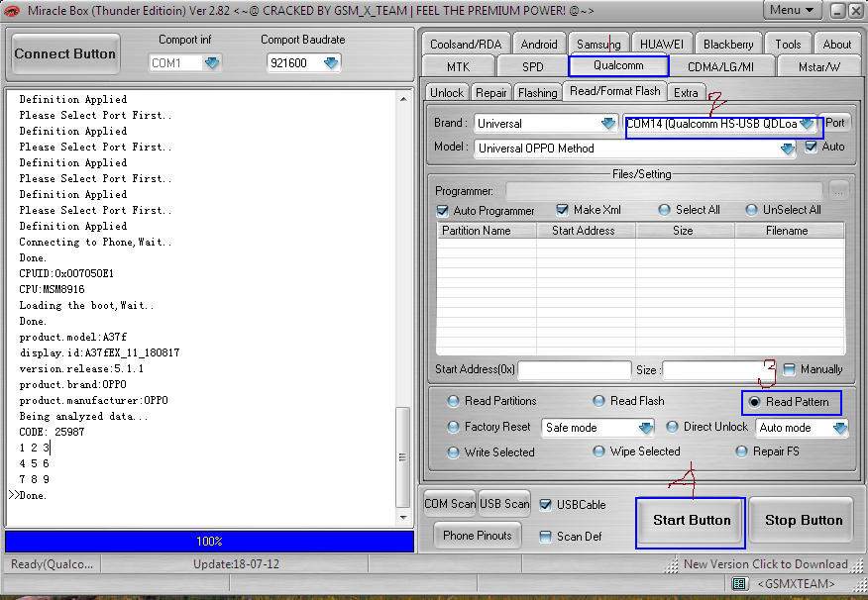Select the Direct Unlock radio button
Viewport: 868px width, 600px height.
(x=672, y=427)
